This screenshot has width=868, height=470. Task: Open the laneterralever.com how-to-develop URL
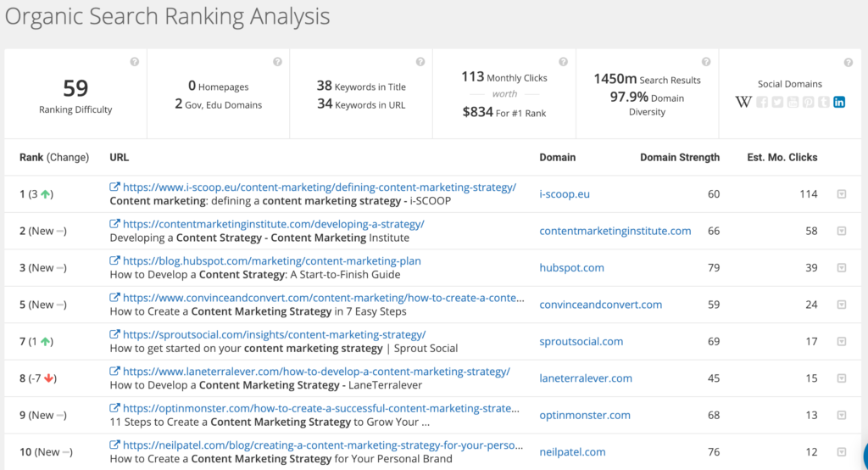317,372
